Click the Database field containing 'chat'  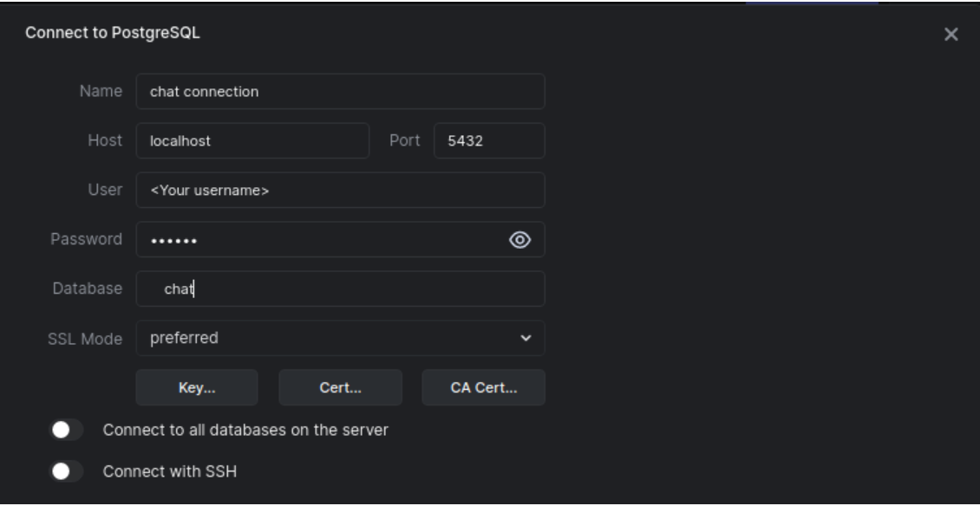click(340, 289)
